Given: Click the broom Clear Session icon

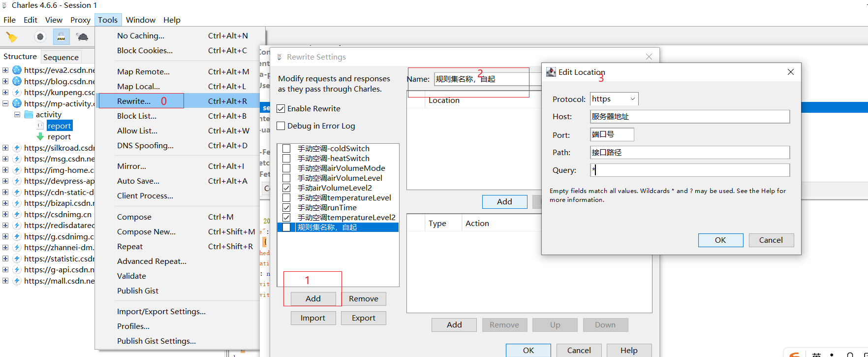Looking at the screenshot, I should (11, 37).
